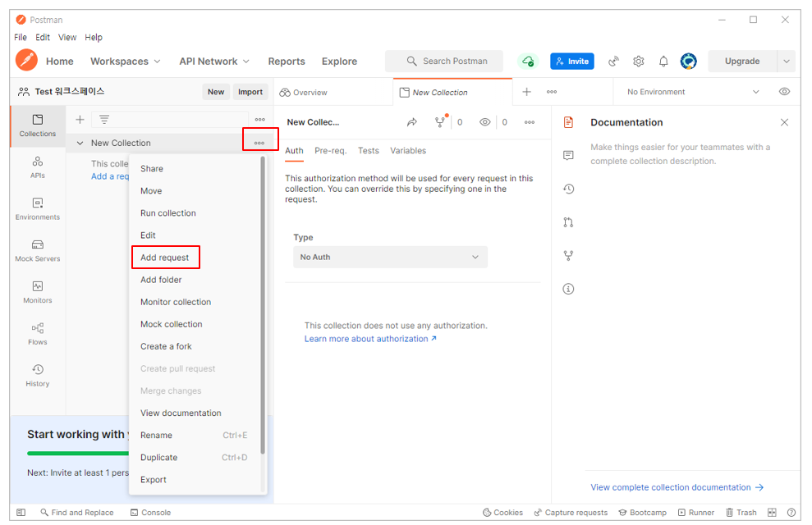Image resolution: width=812 pixels, height=525 pixels.
Task: Expand the Workspaces dropdown
Action: [126, 61]
